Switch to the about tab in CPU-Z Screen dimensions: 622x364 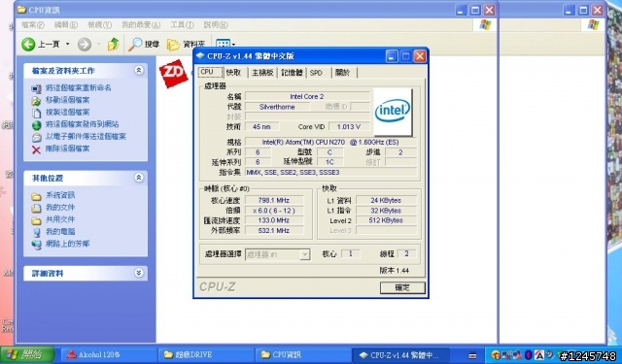tap(343, 73)
